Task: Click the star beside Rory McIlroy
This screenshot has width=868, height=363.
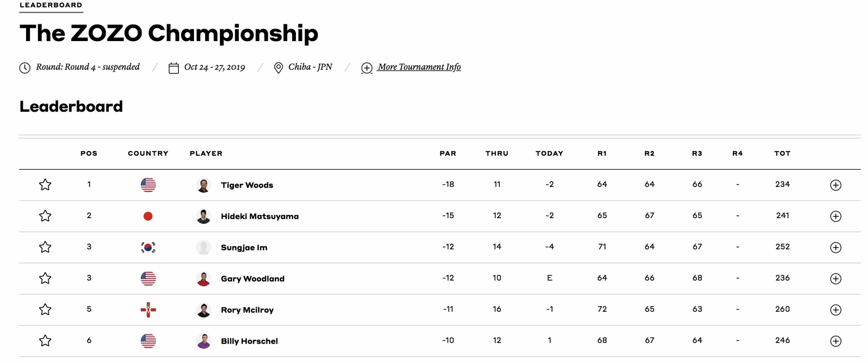Action: 45,310
